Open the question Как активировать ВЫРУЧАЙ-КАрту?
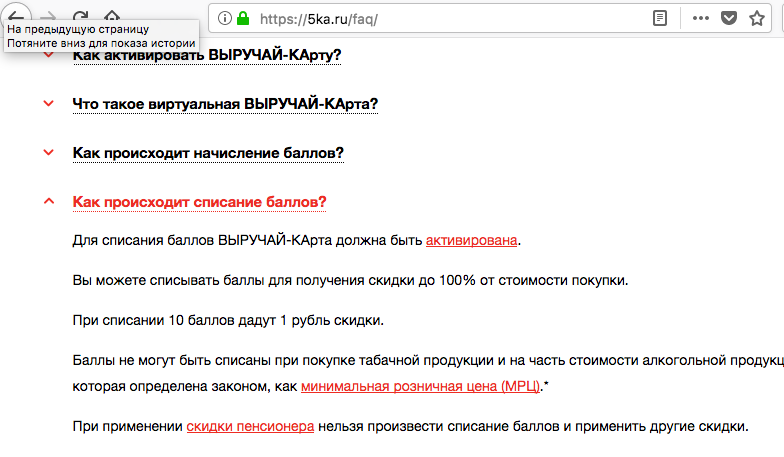 tap(206, 54)
